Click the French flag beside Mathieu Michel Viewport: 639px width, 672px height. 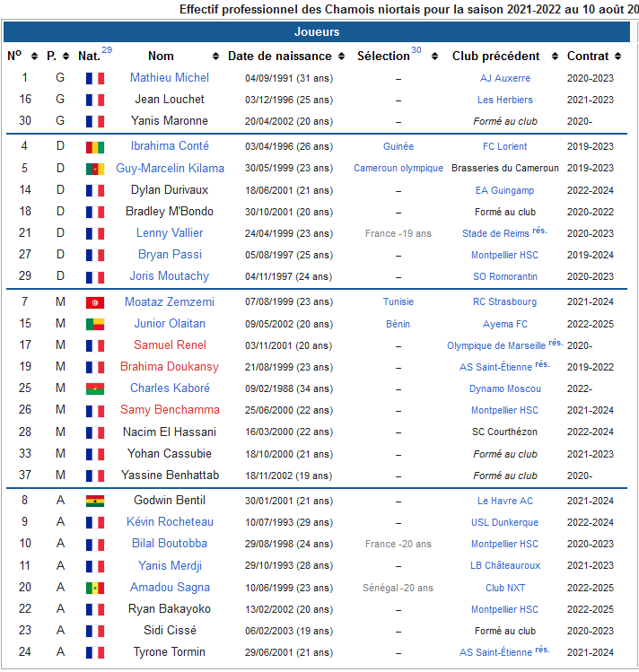(x=95, y=78)
